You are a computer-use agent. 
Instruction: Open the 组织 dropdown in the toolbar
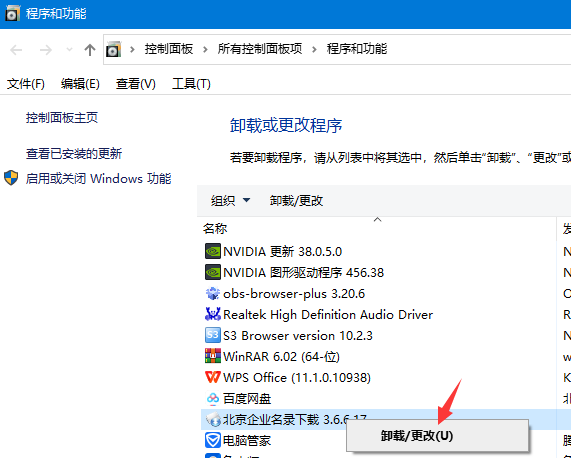[x=231, y=201]
